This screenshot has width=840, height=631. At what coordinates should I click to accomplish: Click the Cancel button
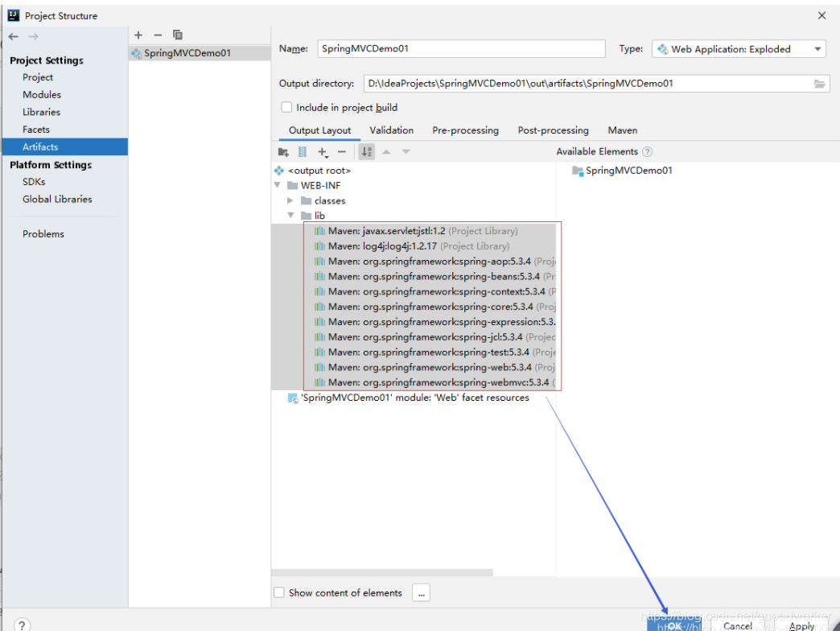(x=738, y=625)
